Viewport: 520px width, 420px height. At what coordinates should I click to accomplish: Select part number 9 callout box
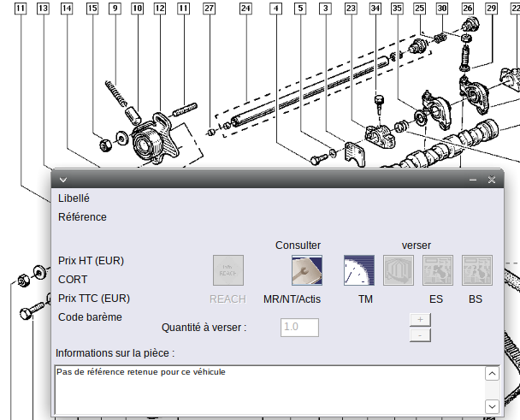[115, 8]
